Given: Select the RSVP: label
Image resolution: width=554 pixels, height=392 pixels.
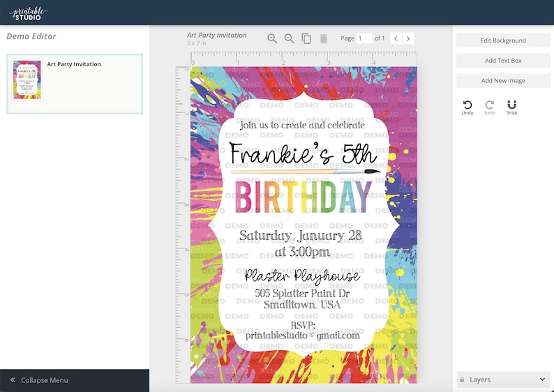Looking at the screenshot, I should coord(303,325).
